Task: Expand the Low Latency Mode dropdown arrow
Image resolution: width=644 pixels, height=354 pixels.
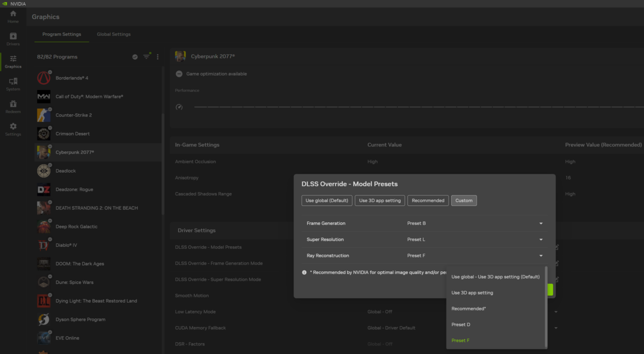Action: point(556,312)
